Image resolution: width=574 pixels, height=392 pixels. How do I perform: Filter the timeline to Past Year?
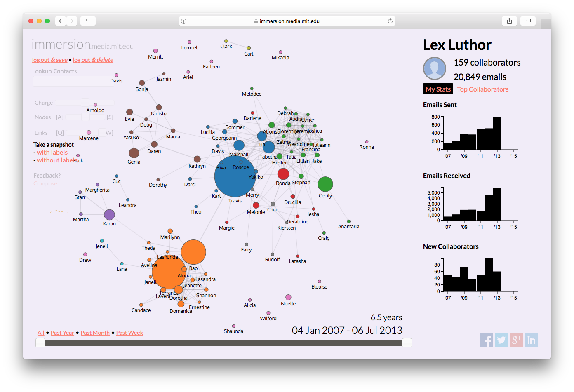62,333
